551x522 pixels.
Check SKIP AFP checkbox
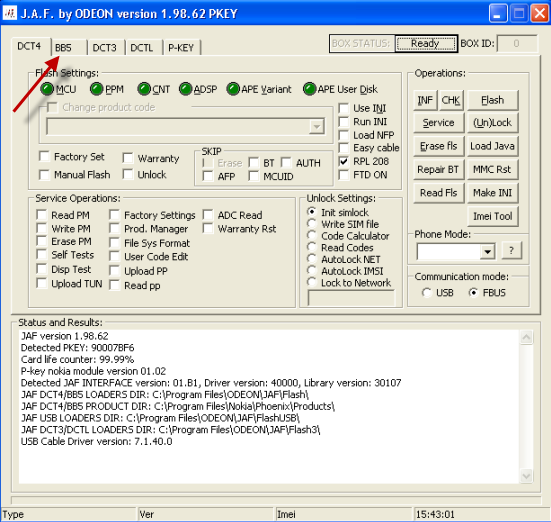pos(208,176)
